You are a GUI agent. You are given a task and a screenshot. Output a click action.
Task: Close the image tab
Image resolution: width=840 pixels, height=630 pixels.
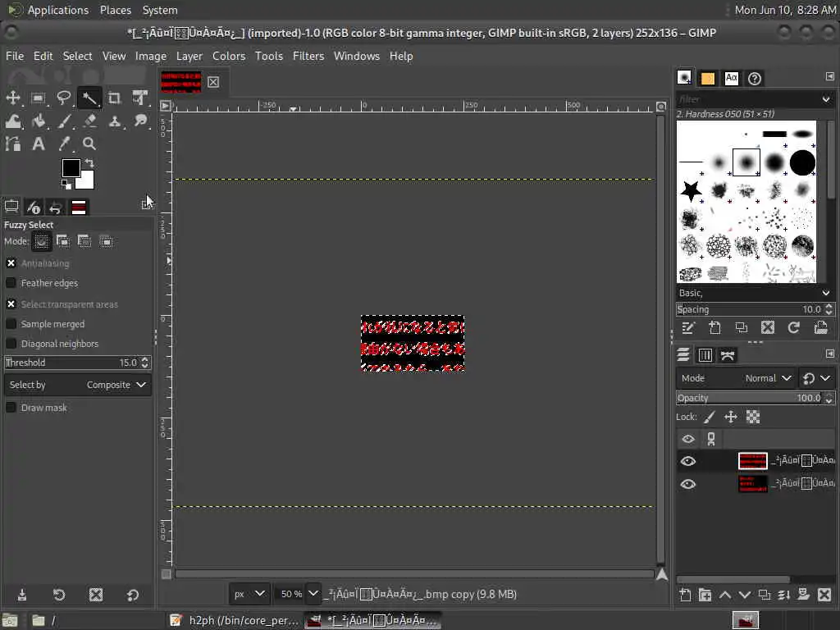[213, 82]
